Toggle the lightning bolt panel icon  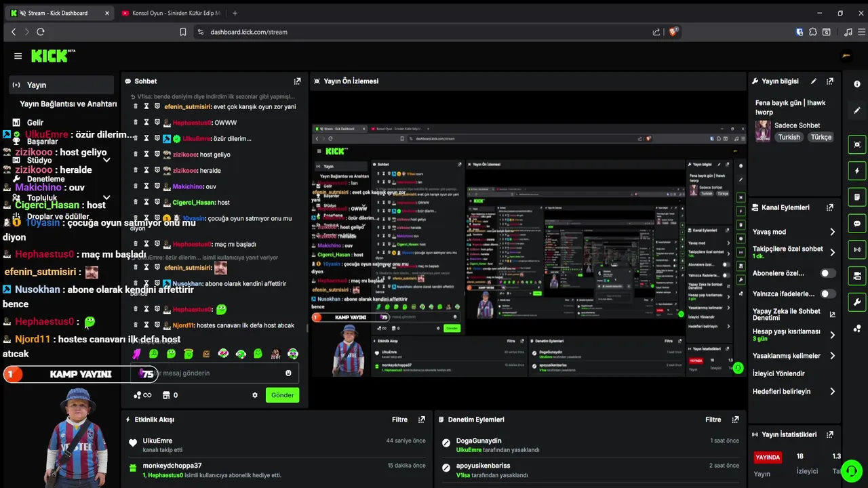(857, 171)
